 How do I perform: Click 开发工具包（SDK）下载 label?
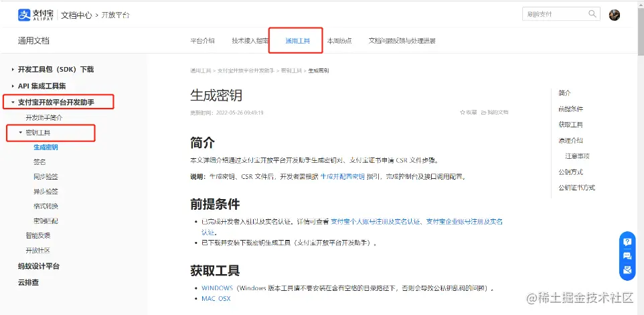click(56, 70)
